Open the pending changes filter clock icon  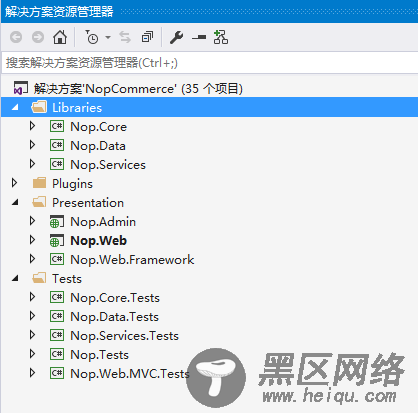[92, 37]
